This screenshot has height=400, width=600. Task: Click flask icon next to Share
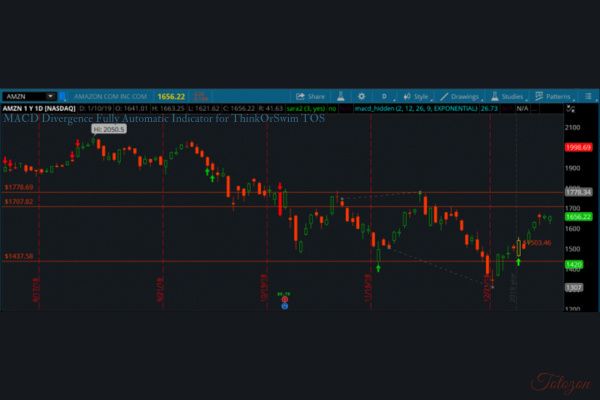(339, 96)
